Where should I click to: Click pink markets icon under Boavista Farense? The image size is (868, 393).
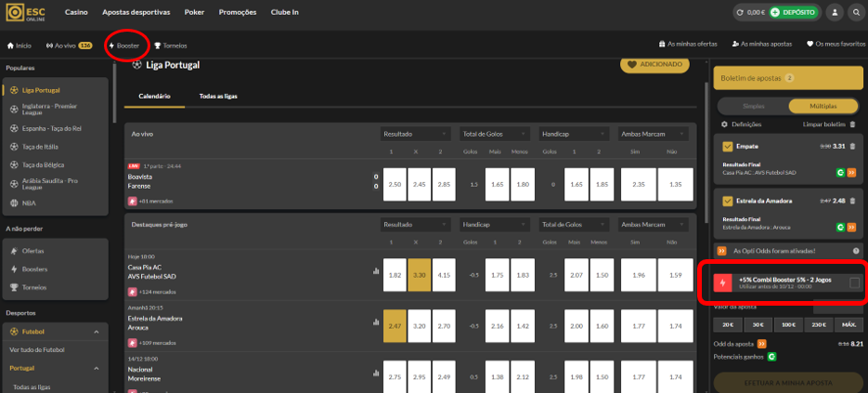coord(133,202)
